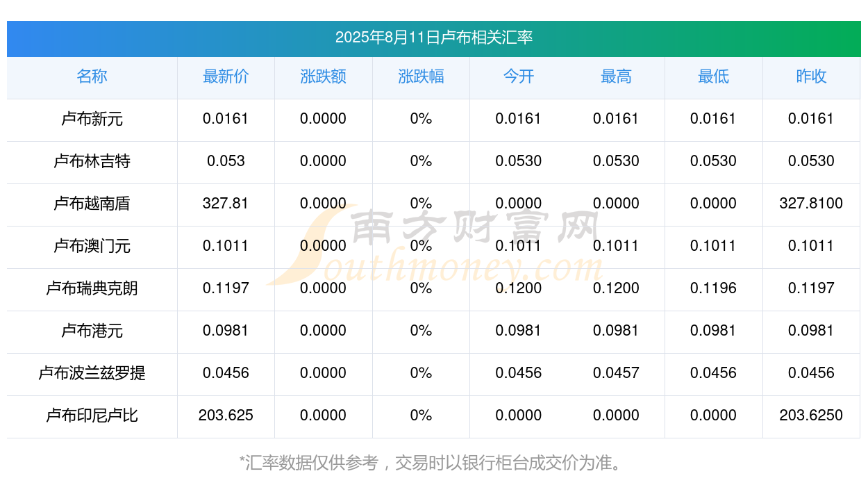
Task: Click latest price 203.625 for 卢布印尼卢比
Action: click(x=226, y=416)
